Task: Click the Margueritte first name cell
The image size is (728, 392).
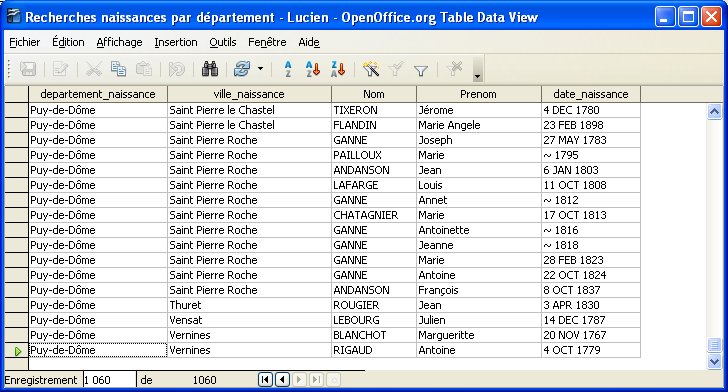Action: pos(479,335)
